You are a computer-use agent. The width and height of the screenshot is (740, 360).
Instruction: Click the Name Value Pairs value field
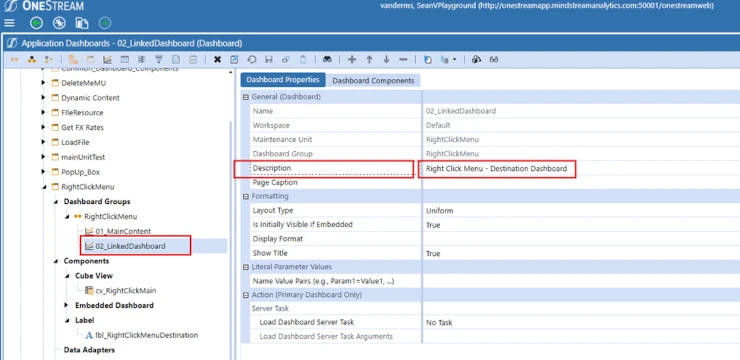point(581,281)
